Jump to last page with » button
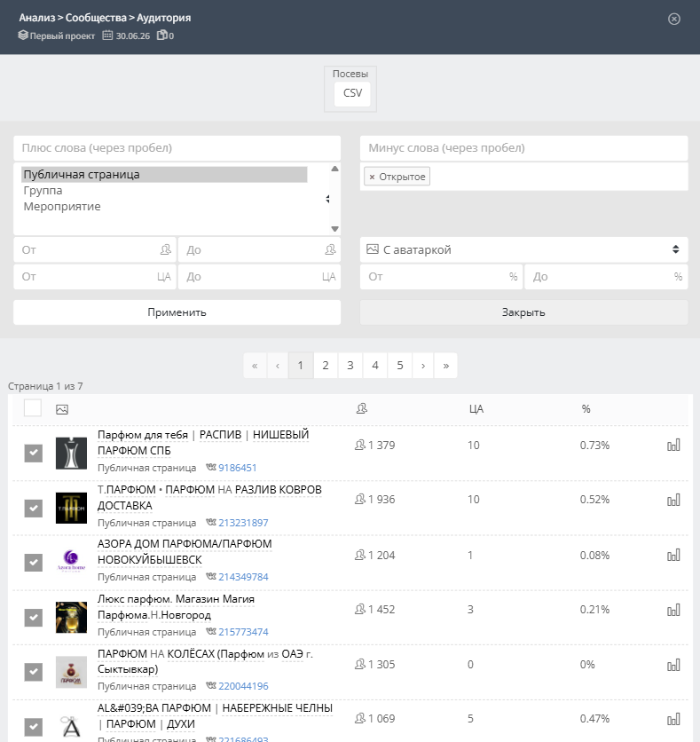700x742 pixels. coord(445,366)
